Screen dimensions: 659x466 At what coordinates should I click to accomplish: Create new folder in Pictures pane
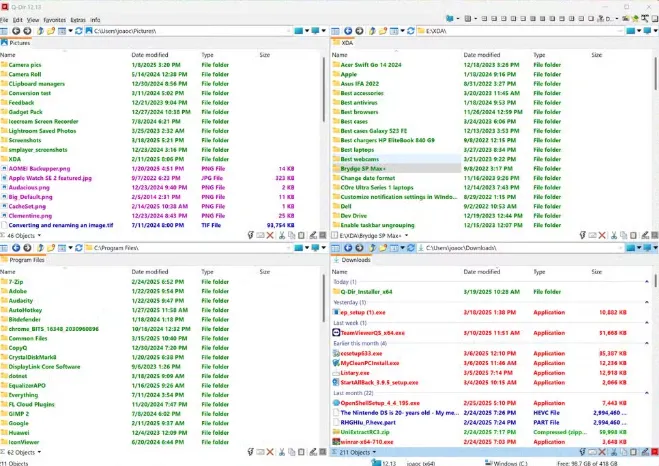click(x=51, y=31)
